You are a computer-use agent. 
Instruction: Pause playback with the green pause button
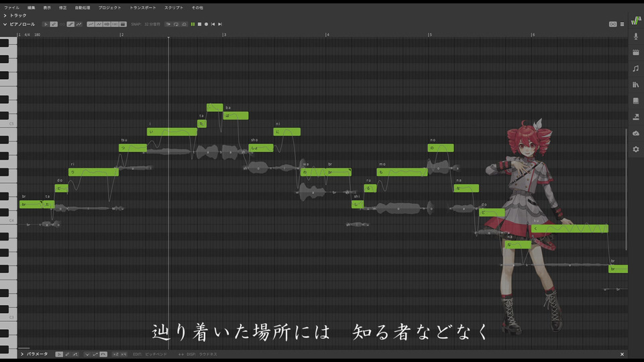(x=193, y=24)
